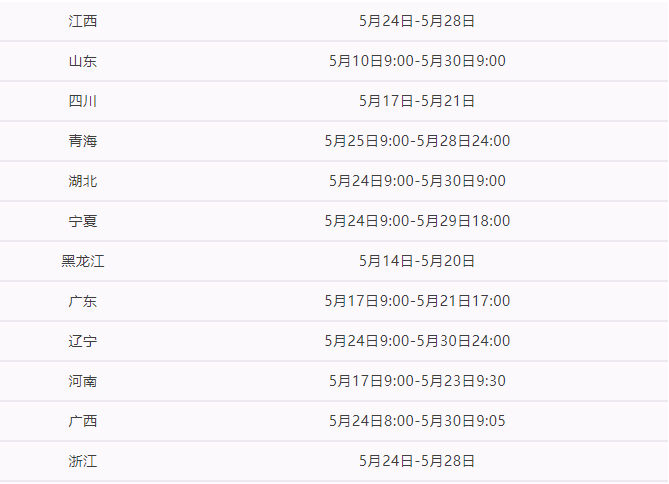Select the 5月17日9:00-5月21日17:00 cell
Image resolution: width=669 pixels, height=484 pixels.
point(417,301)
